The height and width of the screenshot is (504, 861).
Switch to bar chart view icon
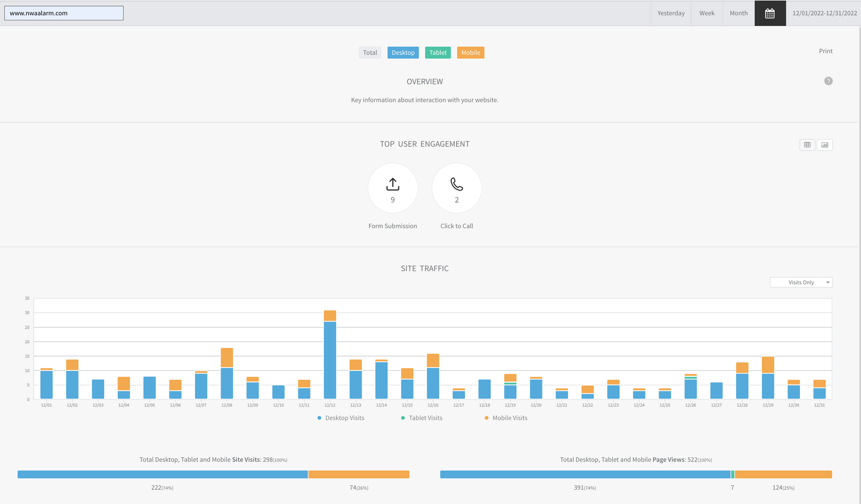pos(825,145)
